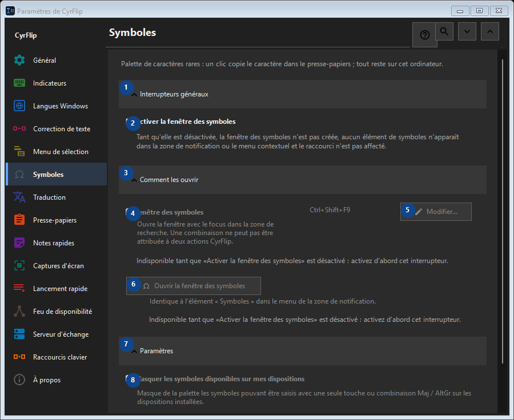514x420 pixels.
Task: Click the omega icon beside Symboles in the sidebar
Action: [x=19, y=174]
